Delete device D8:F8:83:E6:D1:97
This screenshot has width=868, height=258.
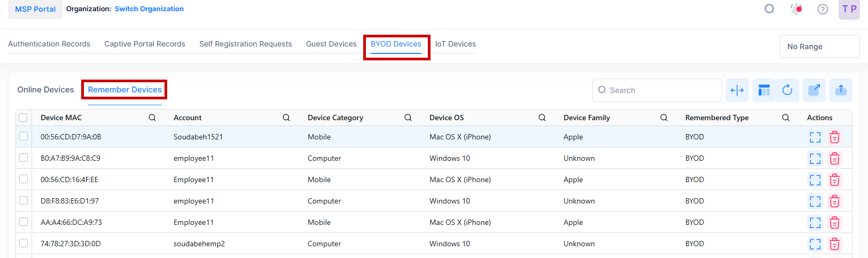point(834,201)
